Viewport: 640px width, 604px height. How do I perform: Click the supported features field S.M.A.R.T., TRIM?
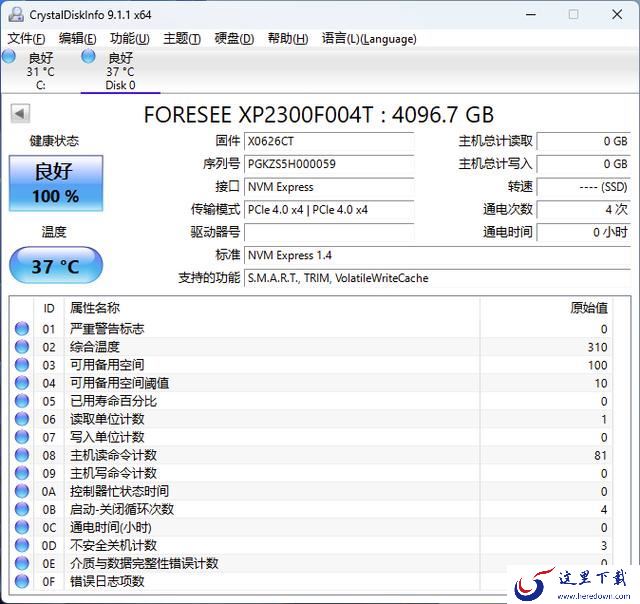(x=437, y=278)
